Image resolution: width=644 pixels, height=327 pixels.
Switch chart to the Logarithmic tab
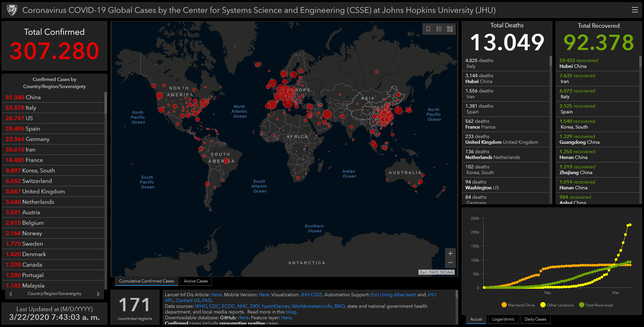(503, 319)
